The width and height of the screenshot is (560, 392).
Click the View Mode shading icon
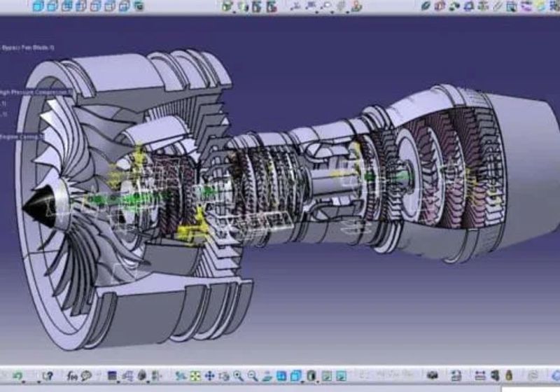click(x=311, y=376)
